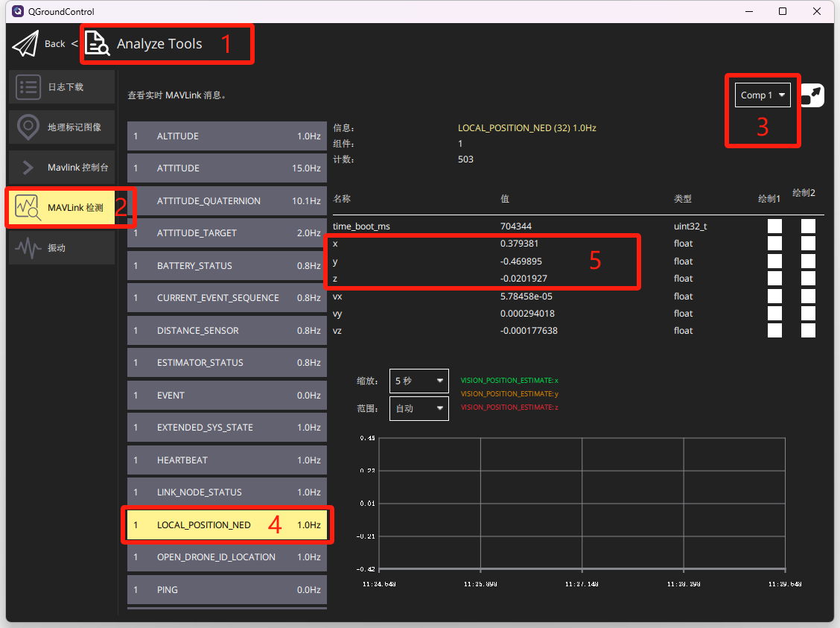
Task: Select the PING message
Action: [x=226, y=590]
